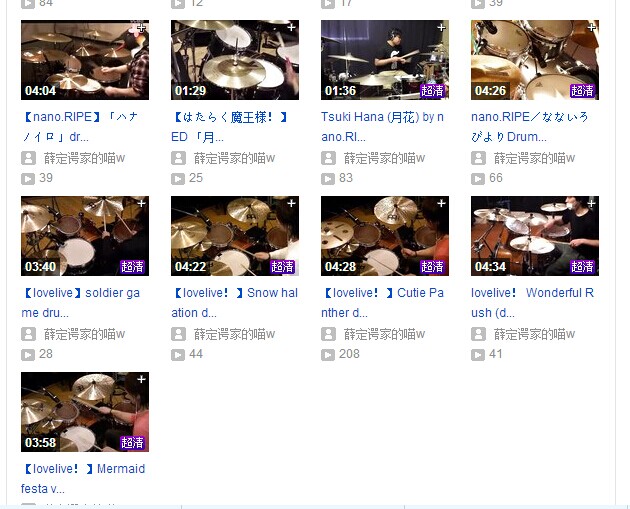
Task: Open the Snow halation drum video title link
Action: click(x=235, y=303)
